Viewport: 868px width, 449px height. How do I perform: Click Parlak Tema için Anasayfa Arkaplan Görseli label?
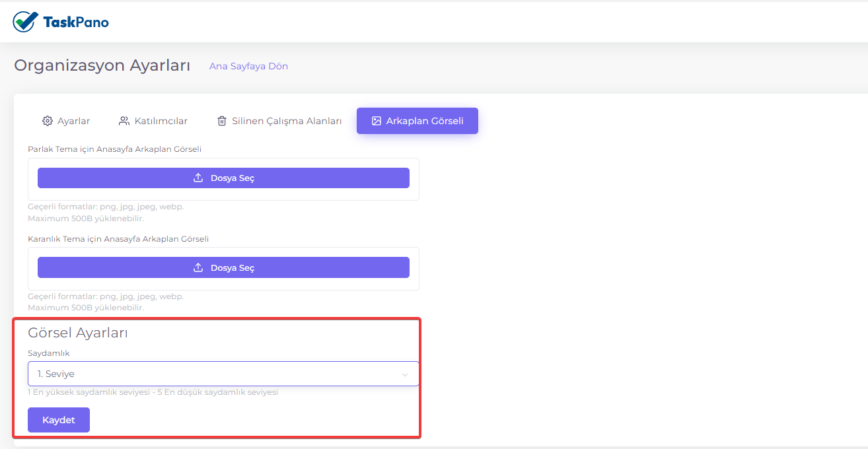pyautogui.click(x=115, y=149)
